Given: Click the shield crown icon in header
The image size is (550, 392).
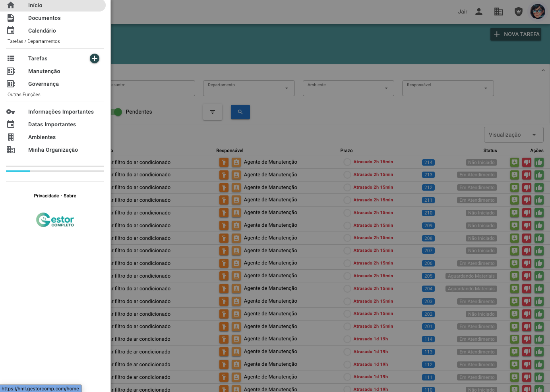Looking at the screenshot, I should [518, 12].
